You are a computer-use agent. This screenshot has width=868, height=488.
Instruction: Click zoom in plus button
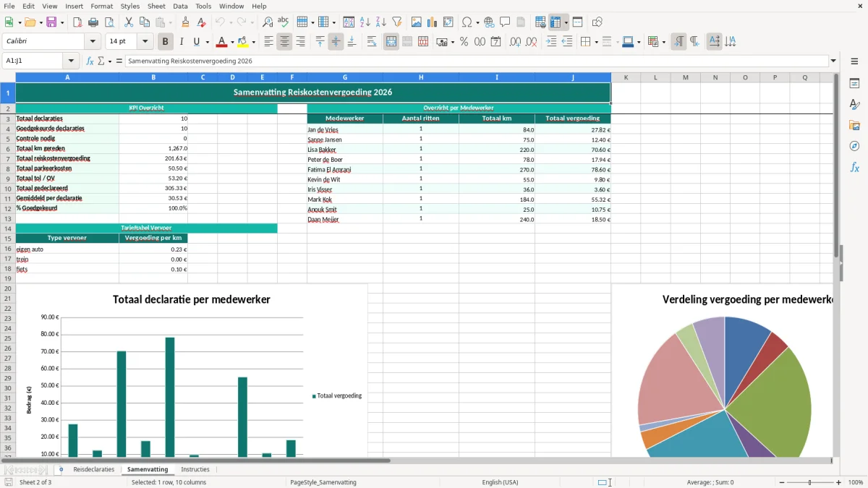(839, 482)
